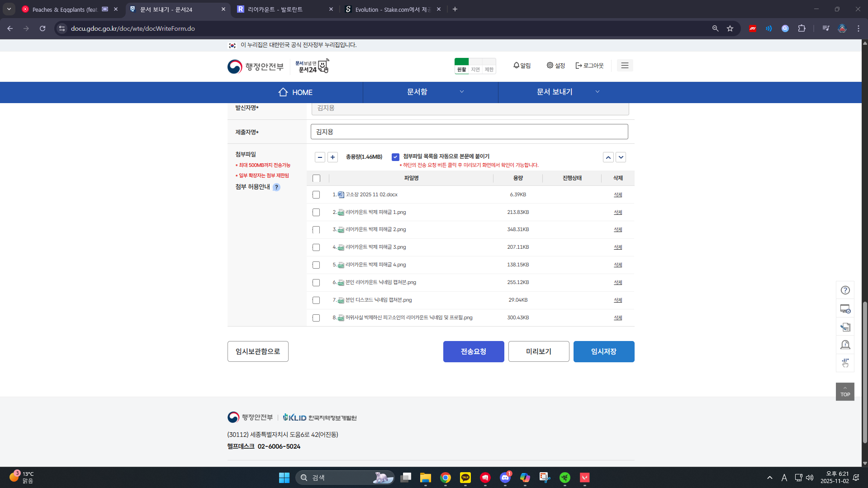Click the 전송요청 button
This screenshot has height=488, width=868.
pyautogui.click(x=473, y=351)
